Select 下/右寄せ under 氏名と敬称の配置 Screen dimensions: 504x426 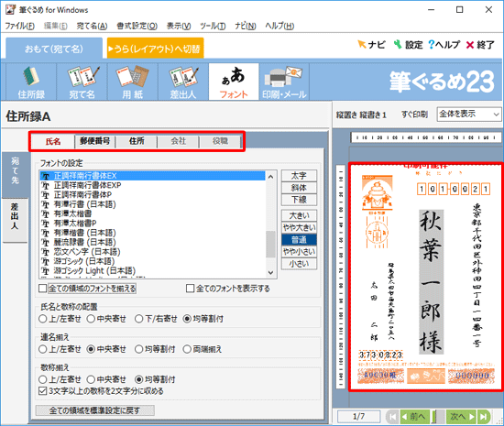(x=156, y=319)
